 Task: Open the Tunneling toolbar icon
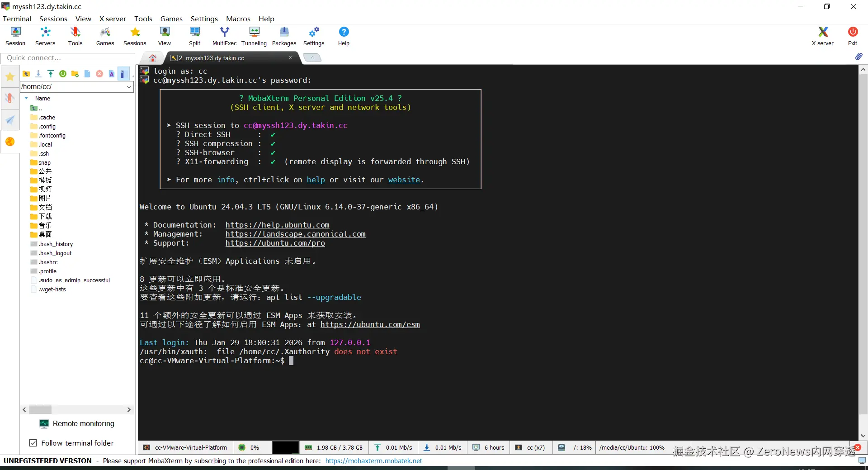pos(254,36)
